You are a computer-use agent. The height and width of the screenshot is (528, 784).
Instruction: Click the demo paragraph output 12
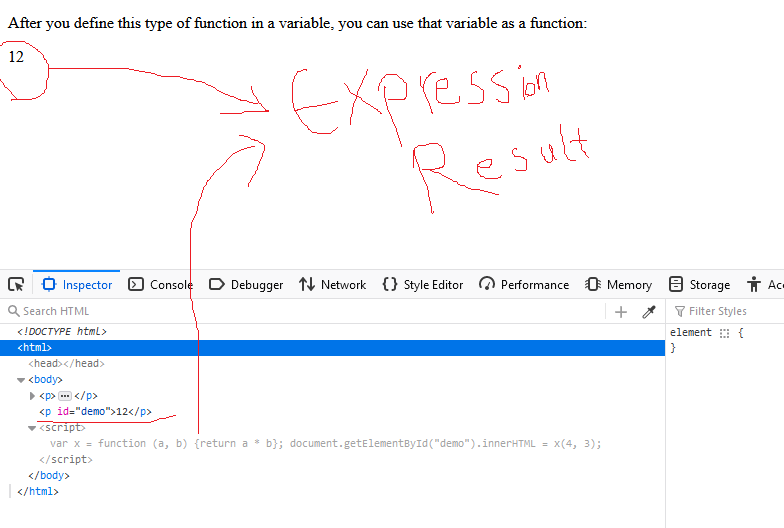tap(16, 56)
